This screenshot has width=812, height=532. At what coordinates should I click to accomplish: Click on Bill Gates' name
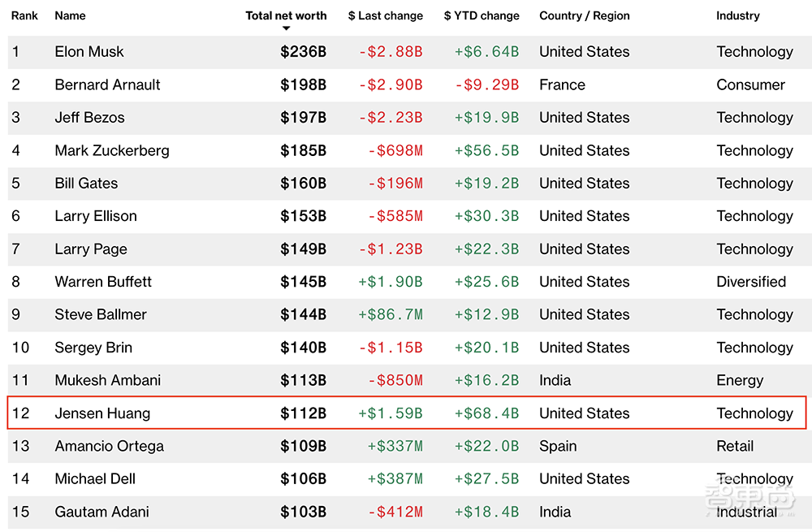86,184
